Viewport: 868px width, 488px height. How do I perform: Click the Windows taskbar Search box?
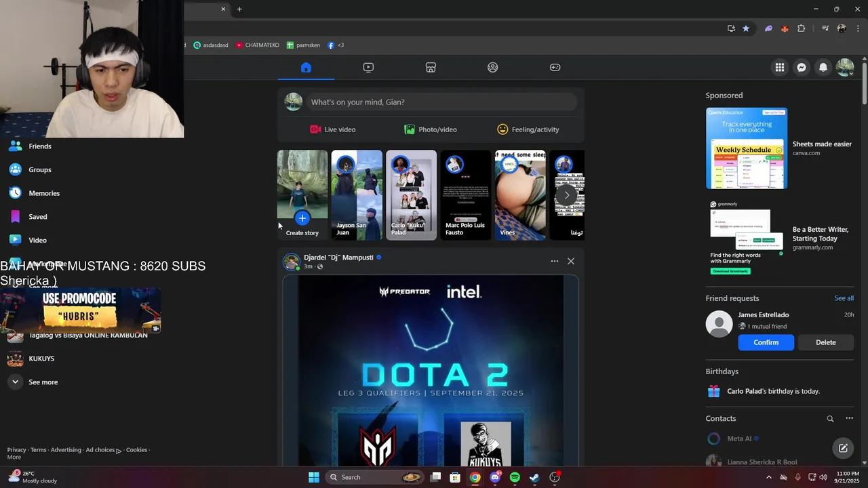pos(375,477)
